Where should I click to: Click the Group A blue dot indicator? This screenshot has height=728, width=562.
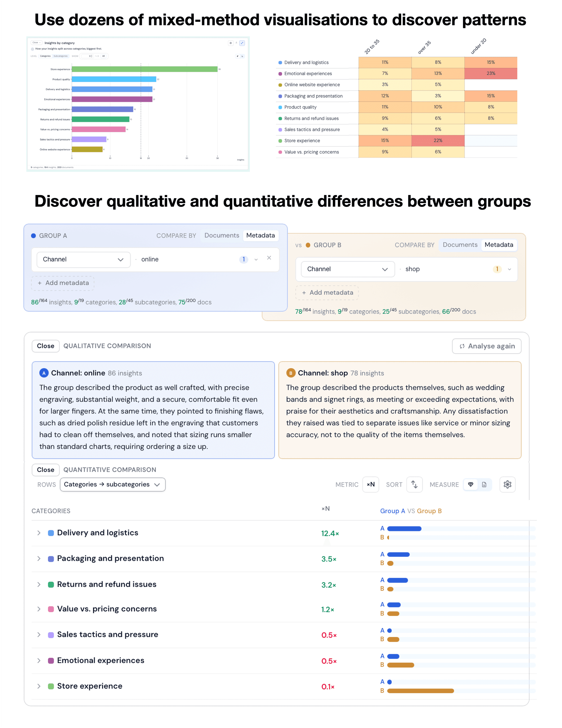(x=33, y=236)
